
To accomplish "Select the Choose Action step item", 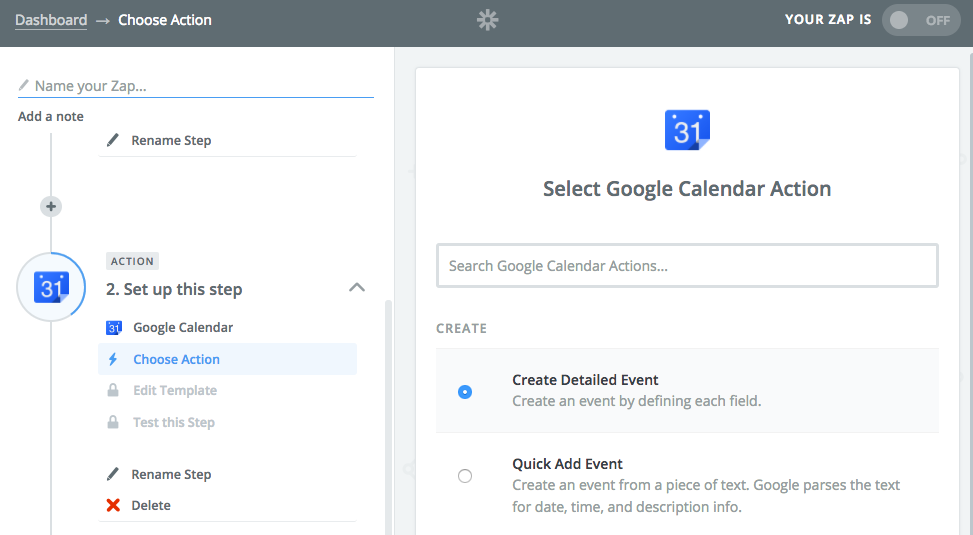I will pyautogui.click(x=228, y=359).
